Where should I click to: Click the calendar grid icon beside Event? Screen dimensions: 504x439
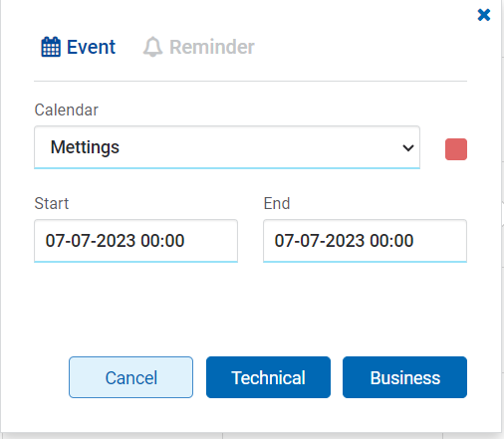[x=51, y=47]
